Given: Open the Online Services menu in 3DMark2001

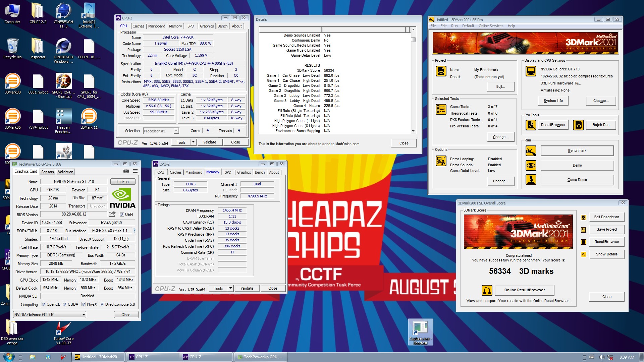Looking at the screenshot, I should click(x=491, y=26).
